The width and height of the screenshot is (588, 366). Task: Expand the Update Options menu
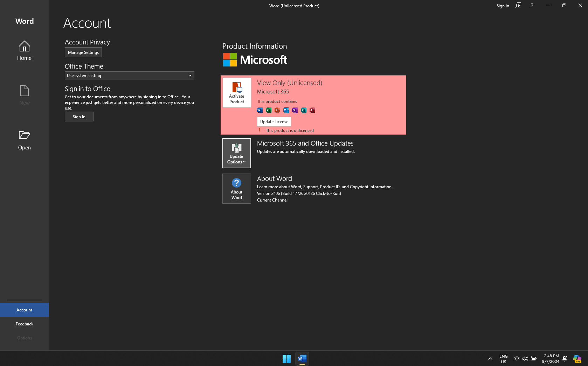(x=236, y=153)
